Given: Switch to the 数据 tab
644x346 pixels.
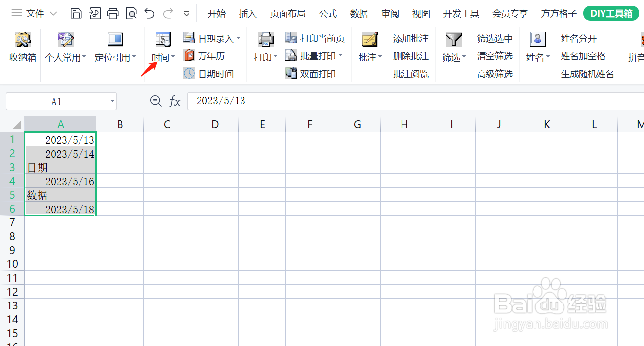Looking at the screenshot, I should tap(359, 14).
